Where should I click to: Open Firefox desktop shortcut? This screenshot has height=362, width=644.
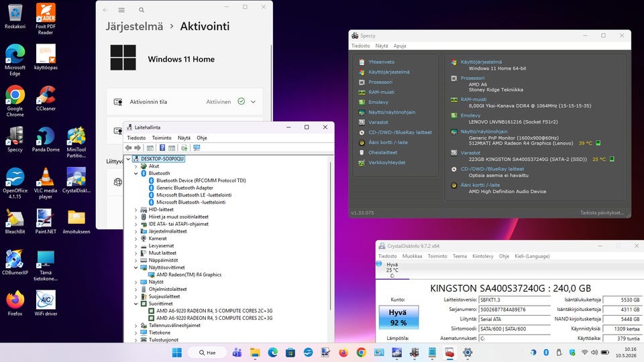click(x=15, y=304)
